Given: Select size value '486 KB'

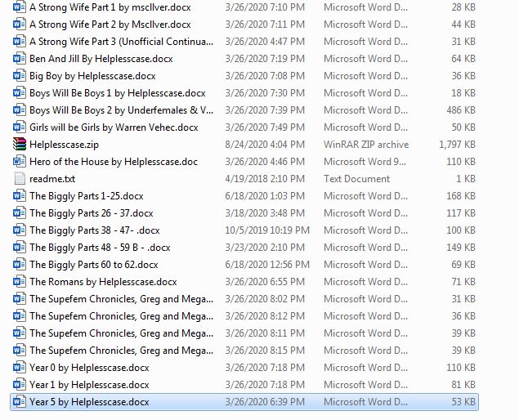Looking at the screenshot, I should click(461, 110).
